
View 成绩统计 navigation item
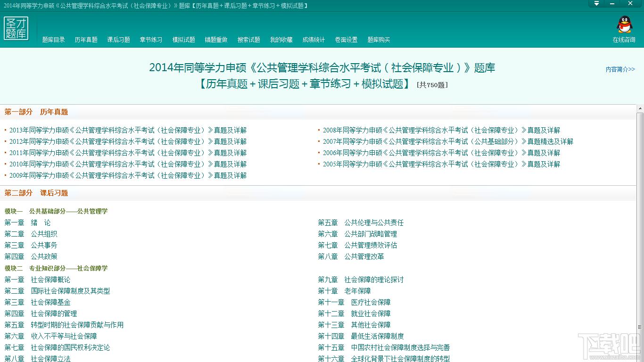(x=314, y=40)
